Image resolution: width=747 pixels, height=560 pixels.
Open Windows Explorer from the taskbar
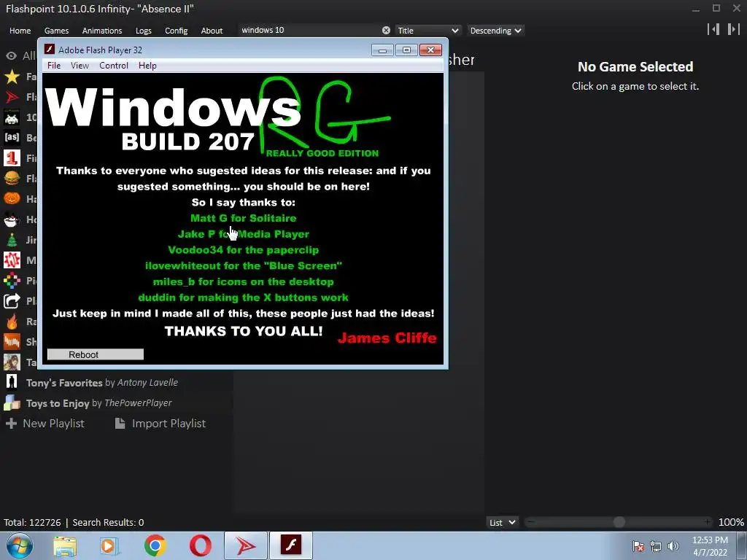click(x=64, y=545)
